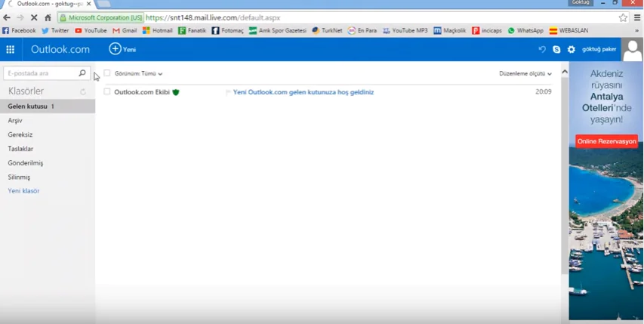Click the profile avatar picture

pyautogui.click(x=633, y=49)
